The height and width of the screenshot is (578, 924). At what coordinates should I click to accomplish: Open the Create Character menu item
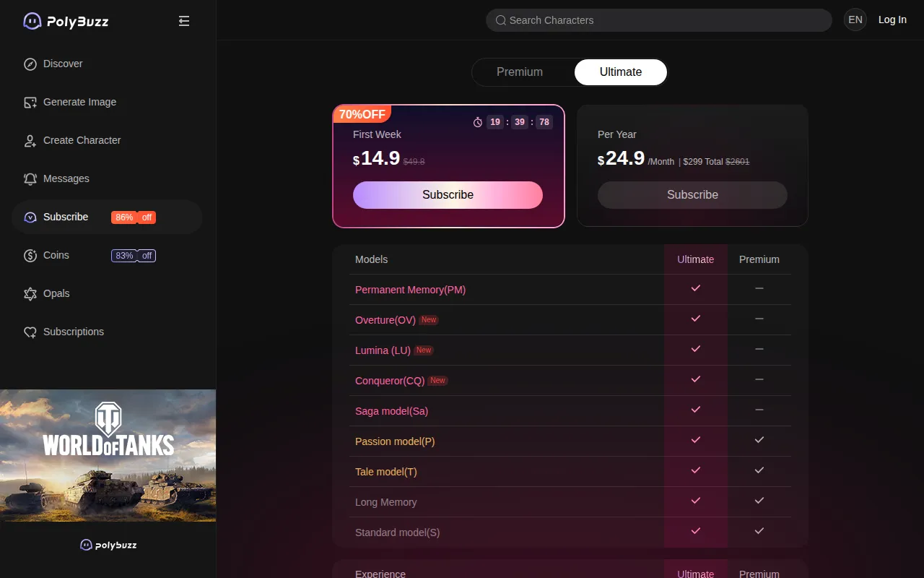(107, 140)
